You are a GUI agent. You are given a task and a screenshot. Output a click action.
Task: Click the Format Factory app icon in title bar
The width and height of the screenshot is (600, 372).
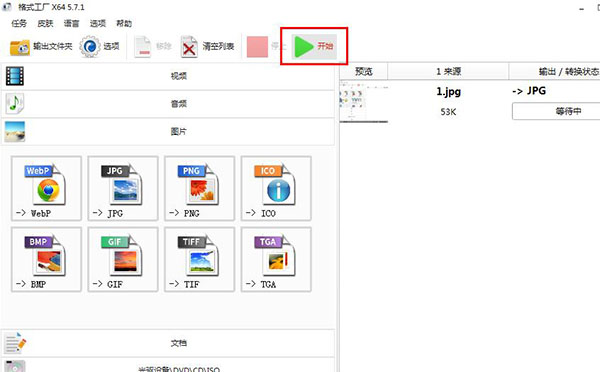(7, 7)
